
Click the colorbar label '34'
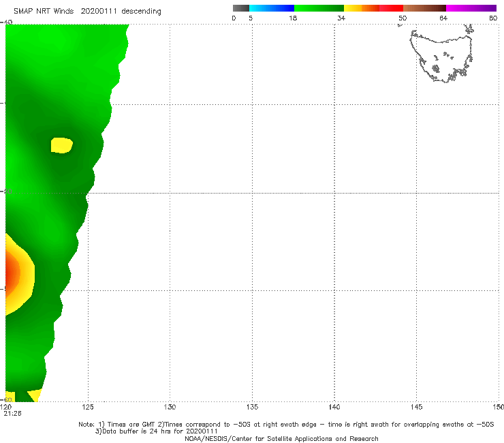point(341,18)
